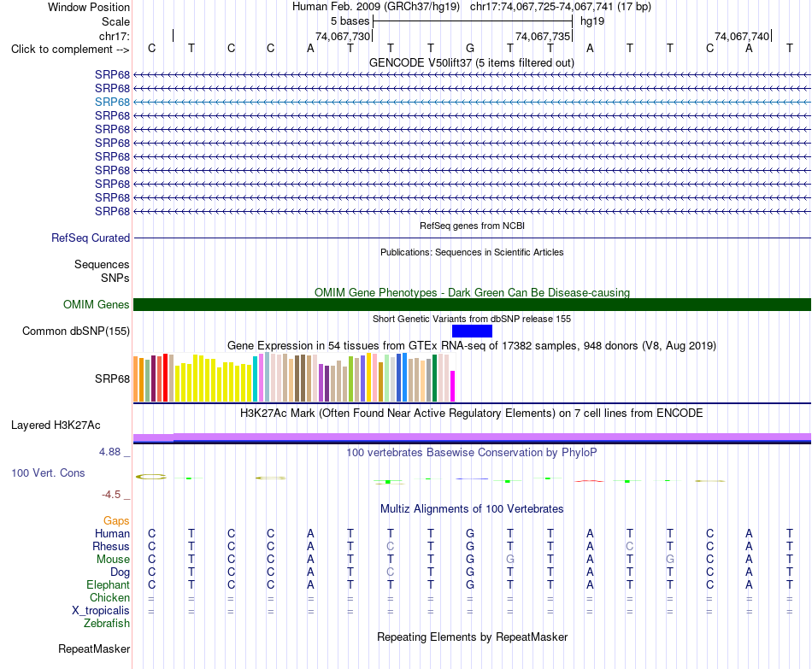Image resolution: width=812 pixels, height=669 pixels.
Task: Open Layered H3K27Ac track label
Action: (x=56, y=425)
